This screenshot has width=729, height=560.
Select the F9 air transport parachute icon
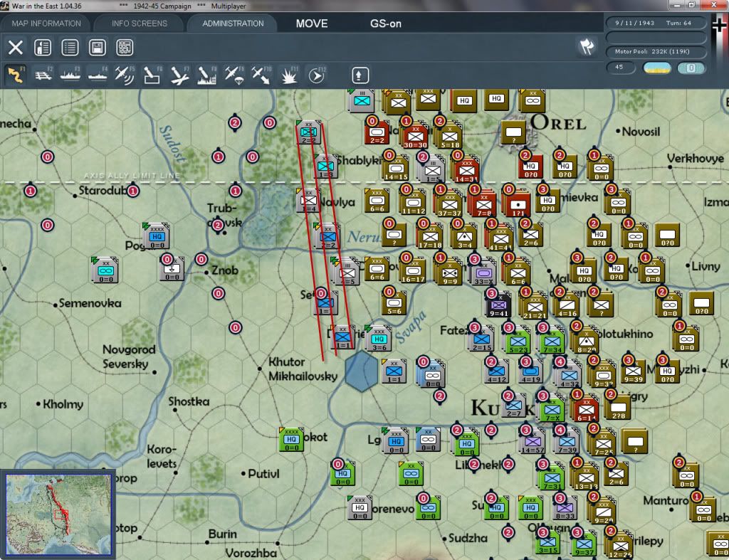click(234, 75)
